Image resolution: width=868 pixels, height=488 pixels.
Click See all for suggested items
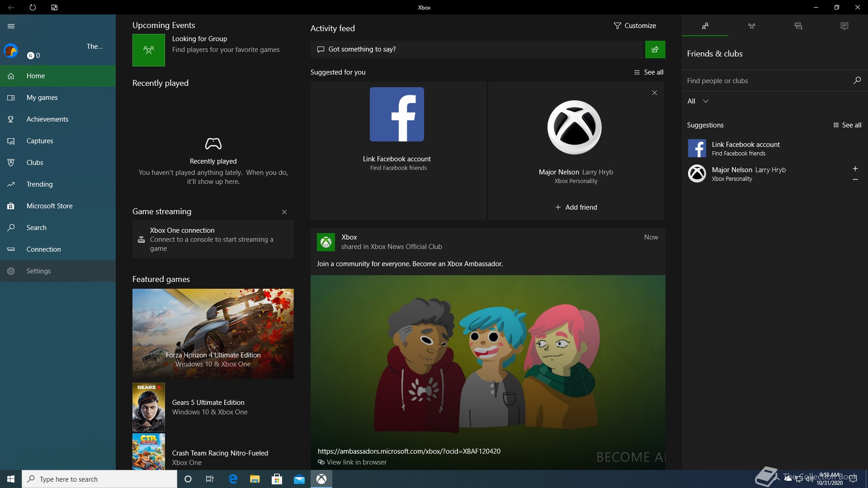point(649,72)
